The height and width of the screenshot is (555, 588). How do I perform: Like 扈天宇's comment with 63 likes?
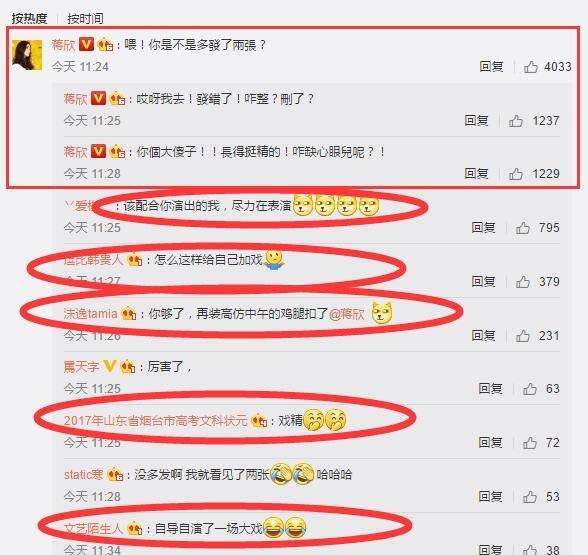click(530, 389)
